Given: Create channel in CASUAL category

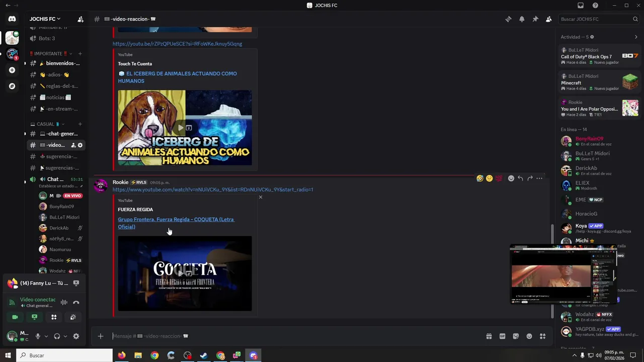Looking at the screenshot, I should [x=80, y=124].
